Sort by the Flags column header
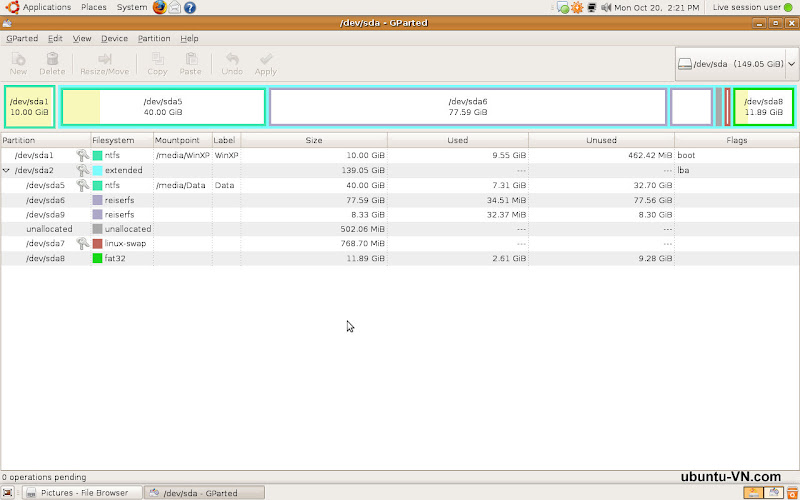Screen dimensions: 800x500 point(737,140)
